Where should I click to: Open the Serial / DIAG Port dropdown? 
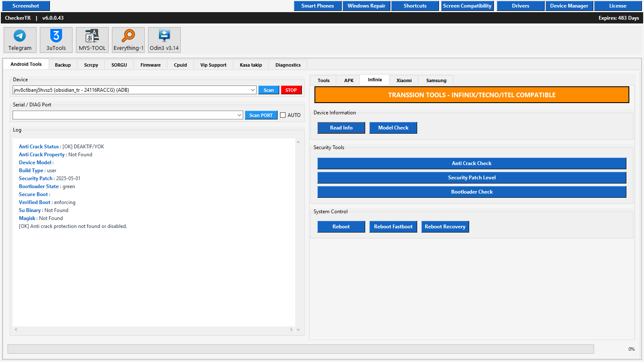tap(239, 115)
